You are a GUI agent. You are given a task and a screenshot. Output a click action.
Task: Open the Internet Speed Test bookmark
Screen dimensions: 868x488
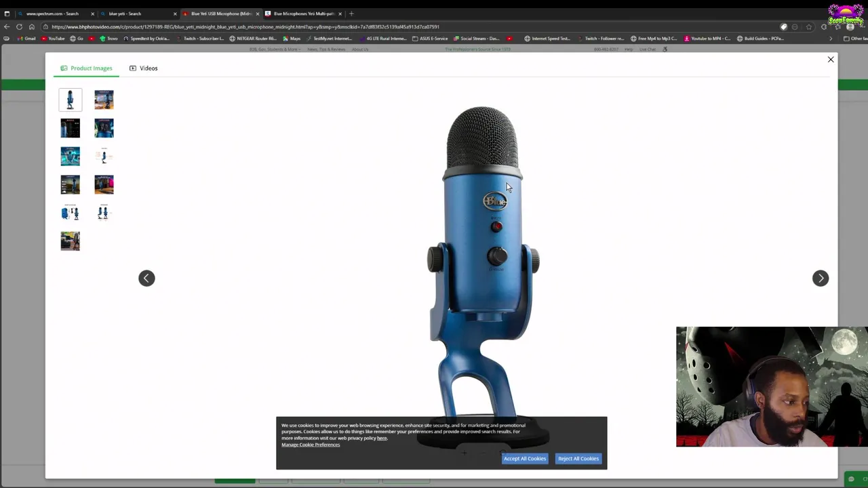(x=547, y=39)
